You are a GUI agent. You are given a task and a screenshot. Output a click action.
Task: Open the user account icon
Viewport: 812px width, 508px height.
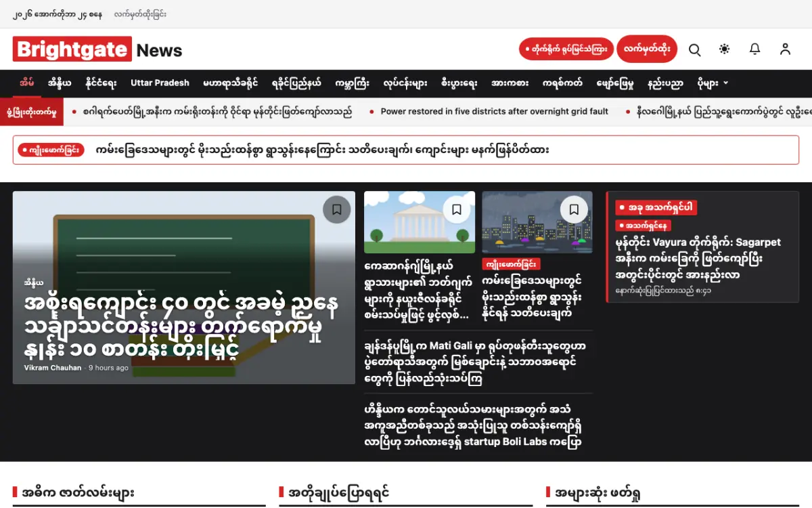pos(785,49)
